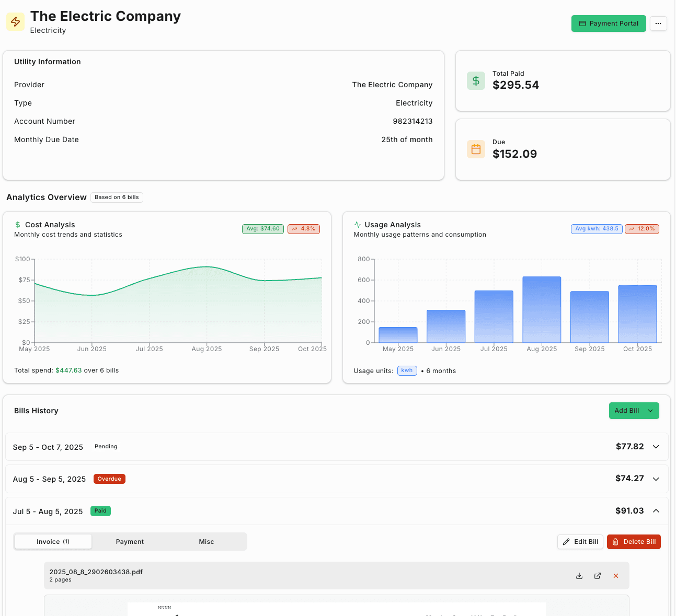Image resolution: width=676 pixels, height=616 pixels.
Task: Download the invoice PDF file
Action: pos(579,575)
